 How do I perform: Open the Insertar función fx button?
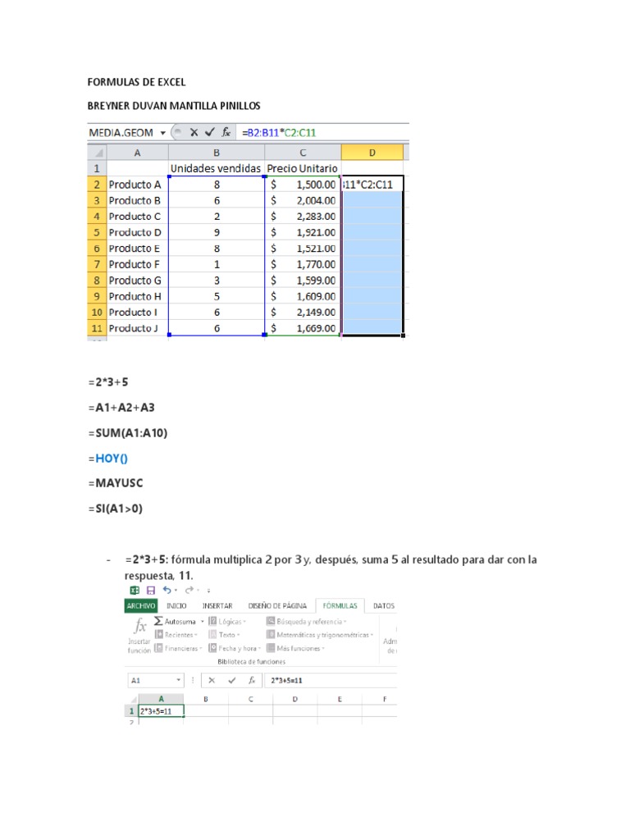coord(139,635)
